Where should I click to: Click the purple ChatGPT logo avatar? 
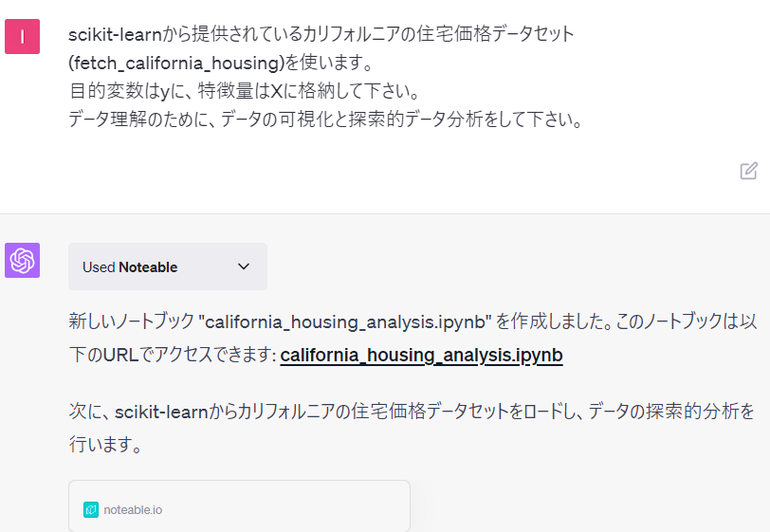point(22,260)
